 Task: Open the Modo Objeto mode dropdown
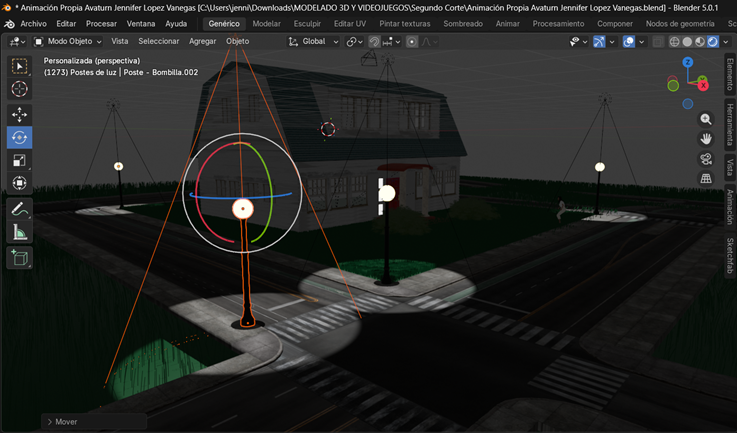point(69,42)
